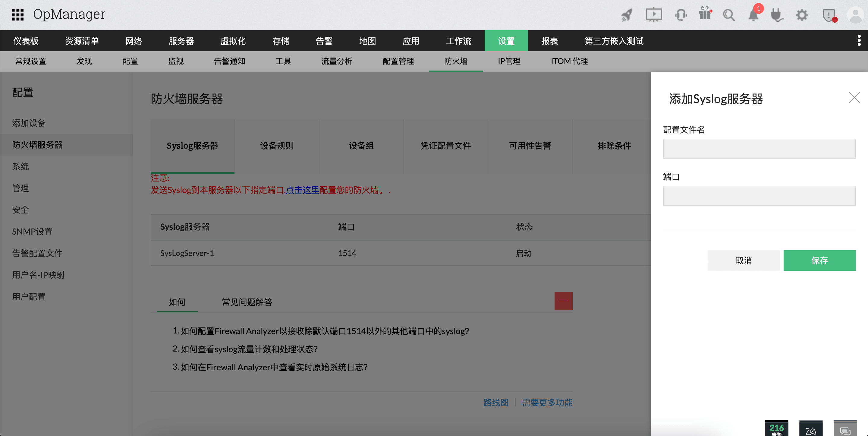Open global search magnifier
The image size is (868, 436).
729,15
